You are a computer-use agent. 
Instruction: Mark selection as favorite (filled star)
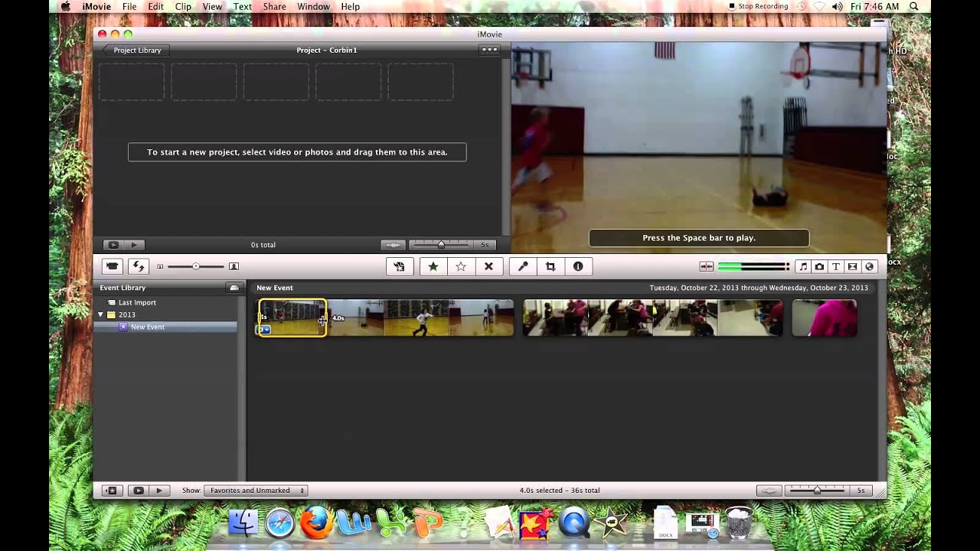433,266
